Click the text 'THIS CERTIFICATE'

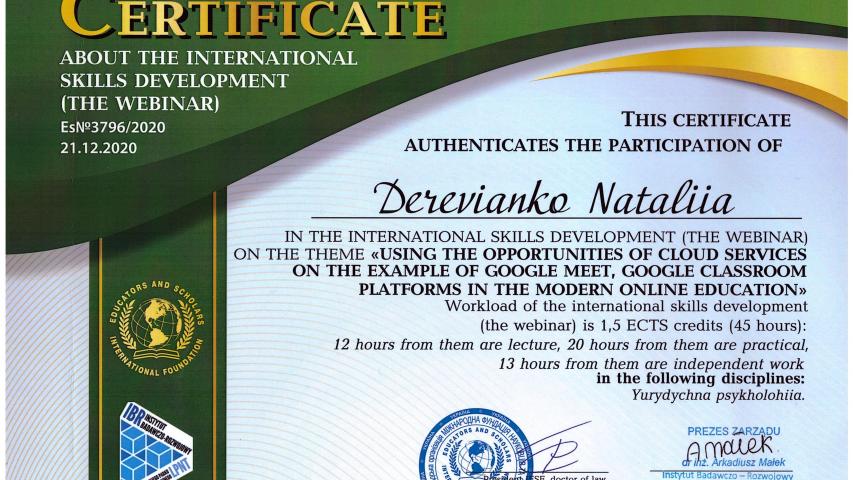(706, 120)
